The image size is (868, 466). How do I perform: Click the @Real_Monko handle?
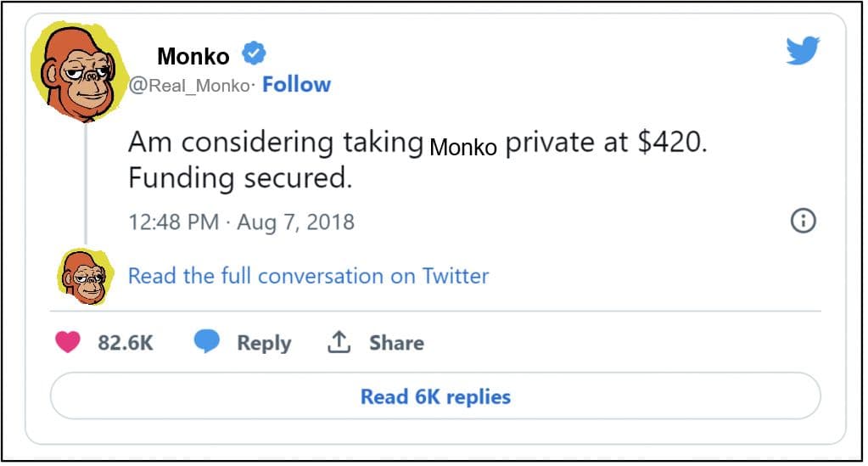189,86
